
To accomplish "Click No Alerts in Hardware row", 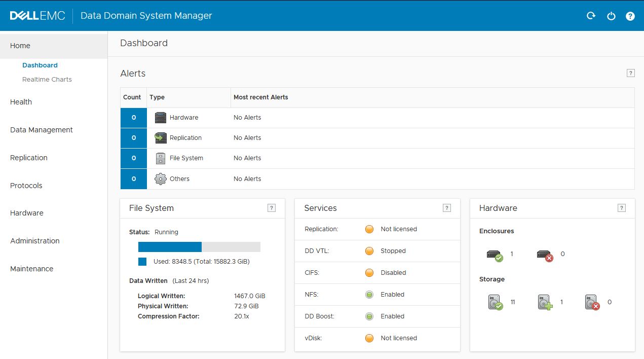I will coord(247,118).
